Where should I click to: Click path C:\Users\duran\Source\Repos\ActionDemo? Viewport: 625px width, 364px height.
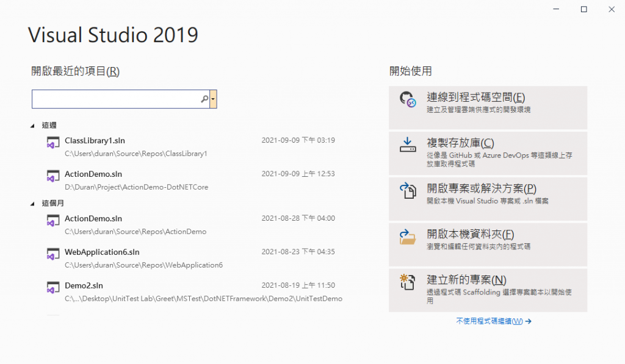[x=135, y=231]
